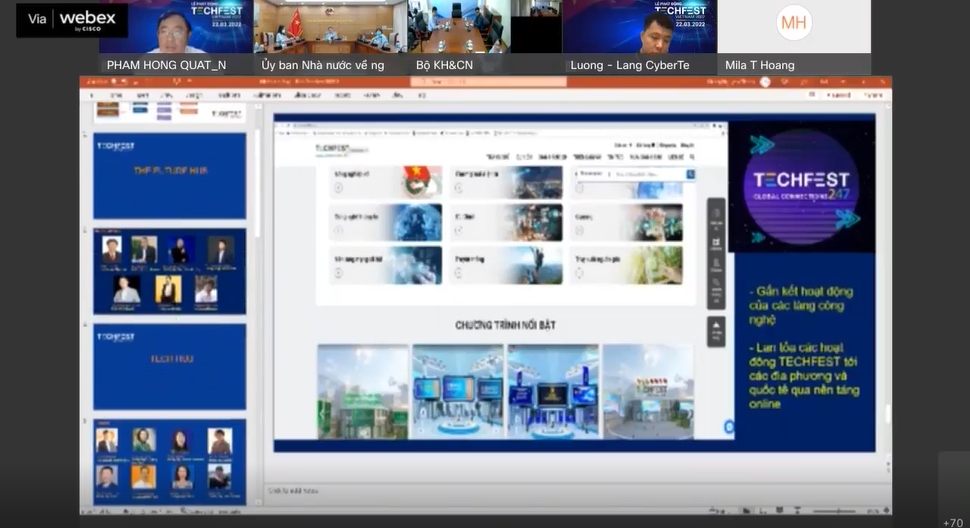This screenshot has width=970, height=528.
Task: Open the green building featured program image
Action: click(363, 391)
